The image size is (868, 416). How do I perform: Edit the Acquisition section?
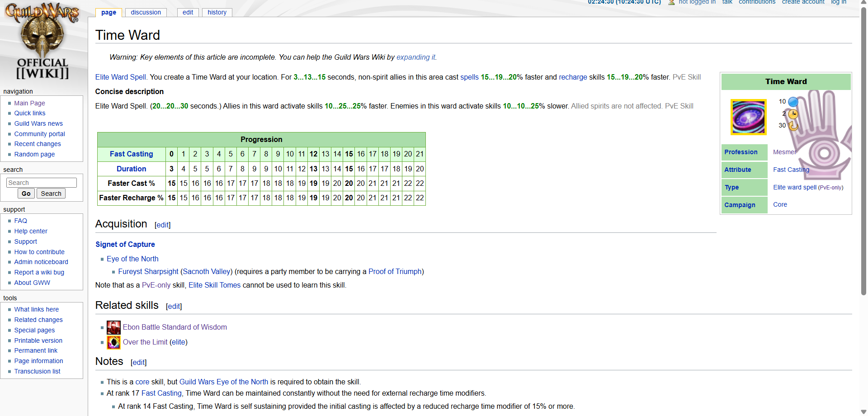click(x=162, y=225)
